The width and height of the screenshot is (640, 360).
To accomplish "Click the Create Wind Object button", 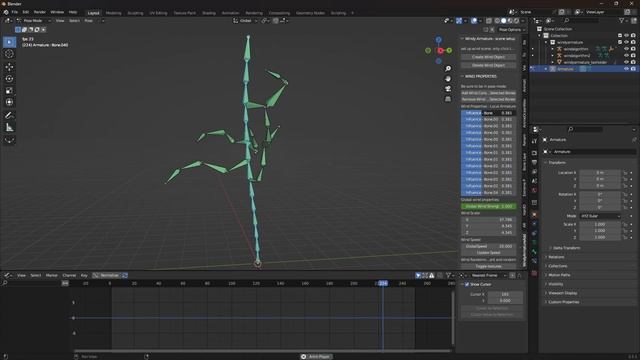I will 488,57.
